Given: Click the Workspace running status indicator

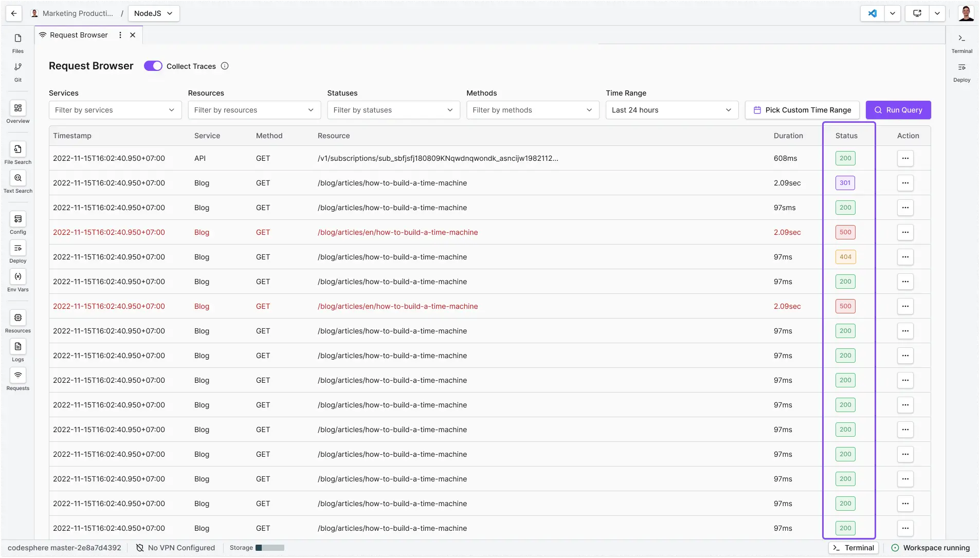Looking at the screenshot, I should pos(930,548).
